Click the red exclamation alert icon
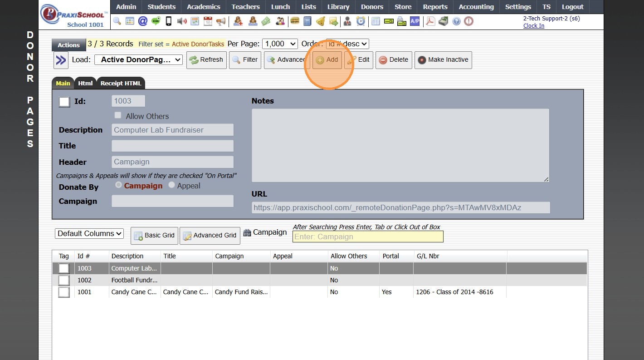644x360 pixels. (469, 21)
